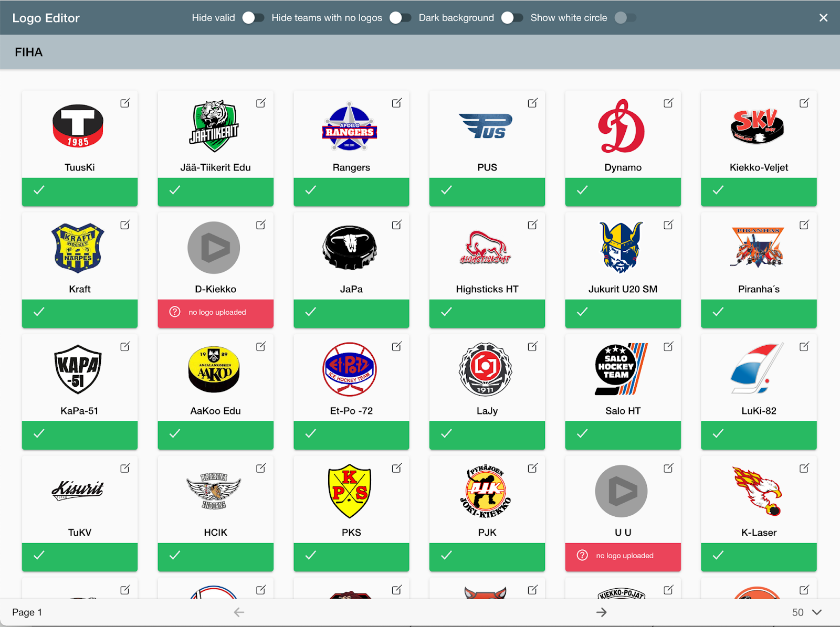The height and width of the screenshot is (627, 840).
Task: Open the edit icon for Piranha´s
Action: (804, 225)
